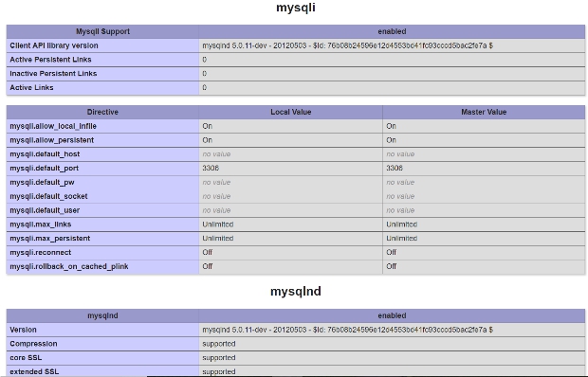Image resolution: width=588 pixels, height=377 pixels.
Task: Click "supported" in the Compression row
Action: tap(219, 344)
